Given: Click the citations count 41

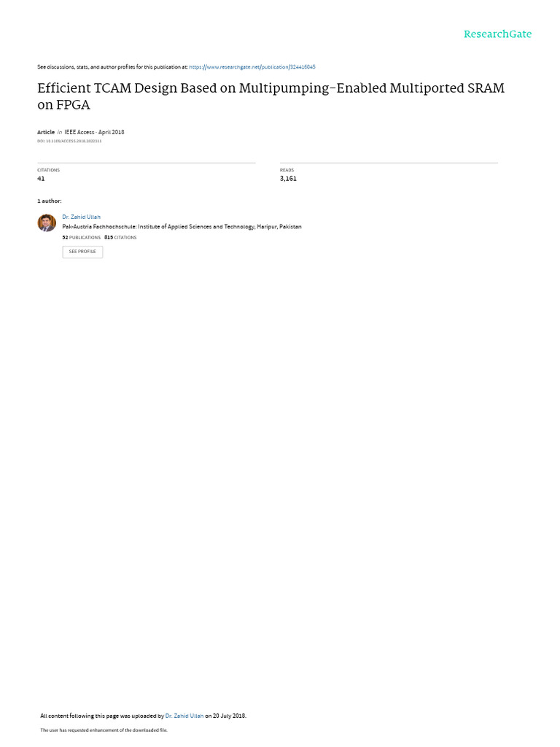Looking at the screenshot, I should [x=41, y=179].
